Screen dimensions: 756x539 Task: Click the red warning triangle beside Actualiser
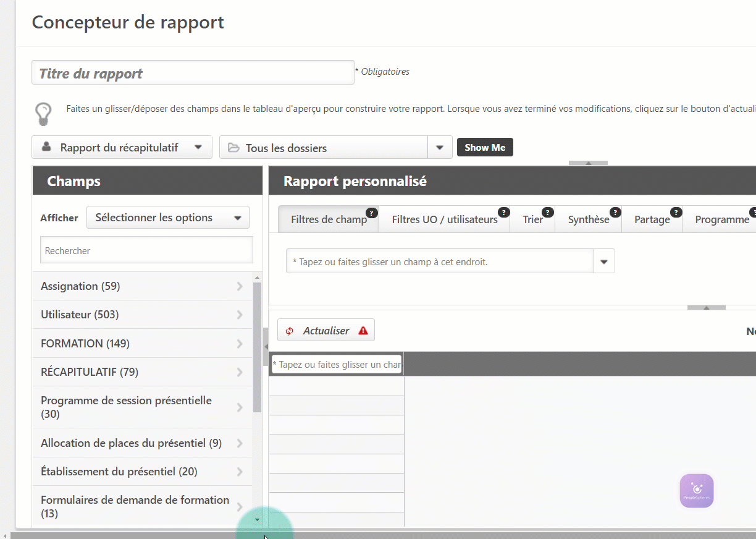click(x=363, y=331)
